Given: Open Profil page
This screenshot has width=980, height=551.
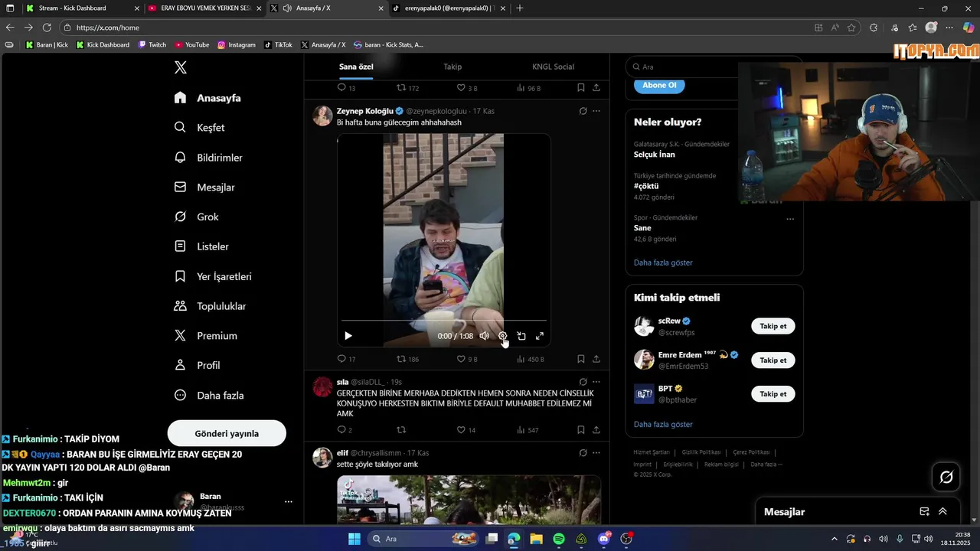Looking at the screenshot, I should coord(197,366).
